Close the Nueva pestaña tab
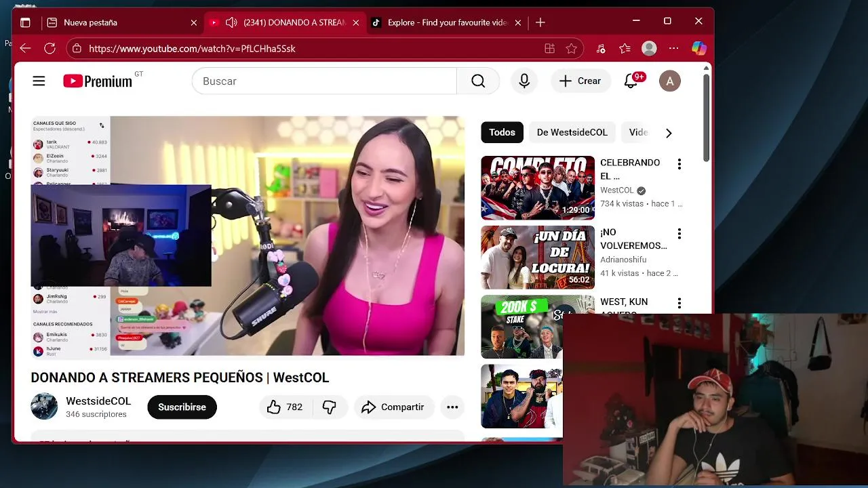 (x=193, y=22)
